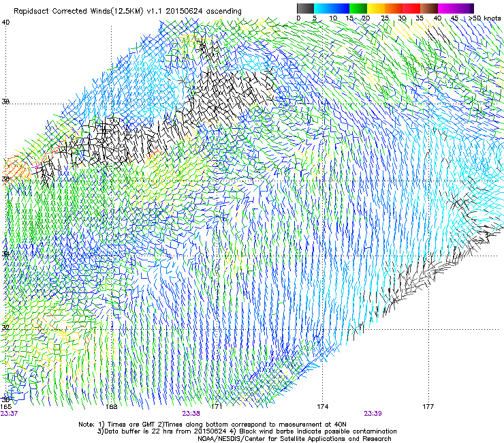
Task: Click the '35' label under the color legend
Action: click(x=420, y=18)
